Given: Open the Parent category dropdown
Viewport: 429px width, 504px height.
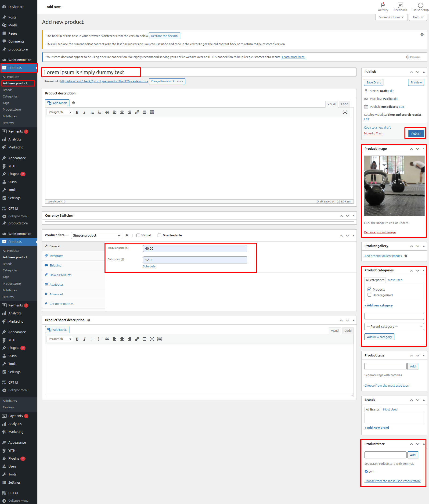Looking at the screenshot, I should pos(394,327).
